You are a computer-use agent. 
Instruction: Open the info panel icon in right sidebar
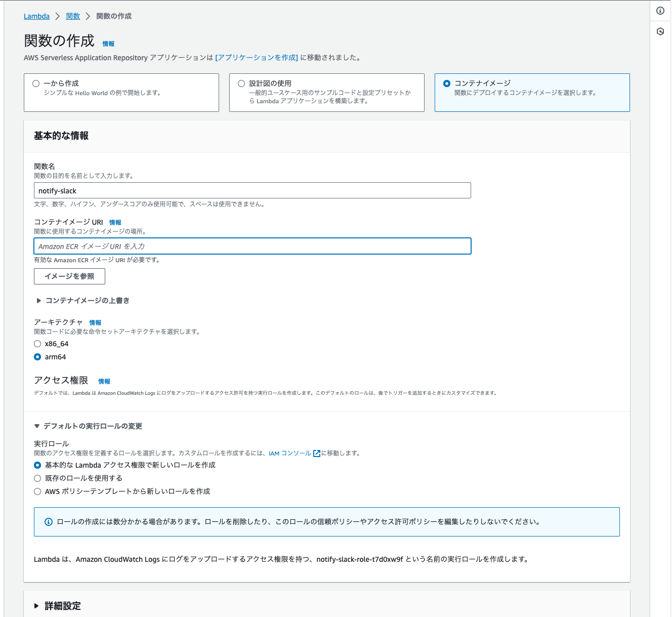click(660, 11)
